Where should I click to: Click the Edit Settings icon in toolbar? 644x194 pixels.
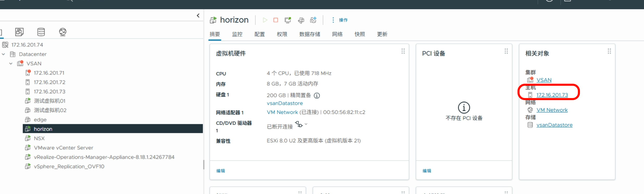301,20
